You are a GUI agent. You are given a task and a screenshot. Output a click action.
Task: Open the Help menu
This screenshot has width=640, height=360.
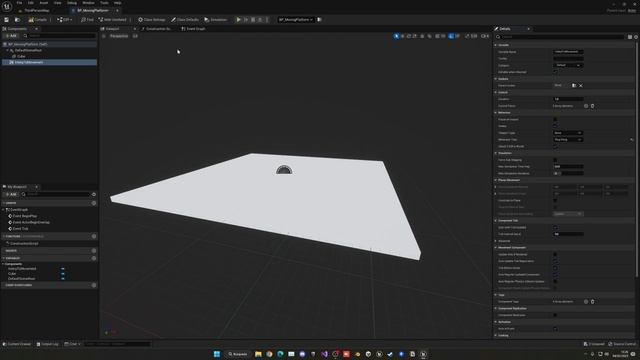pos(117,3)
